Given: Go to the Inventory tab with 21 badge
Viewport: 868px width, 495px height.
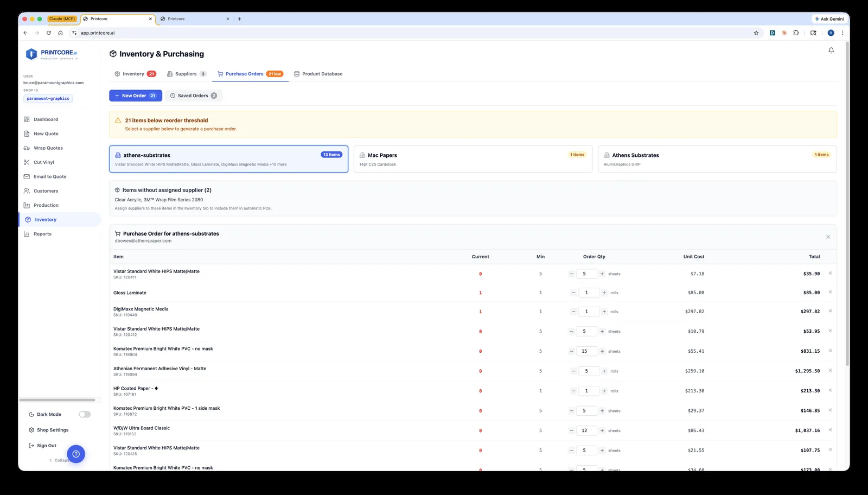Looking at the screenshot, I should click(135, 74).
